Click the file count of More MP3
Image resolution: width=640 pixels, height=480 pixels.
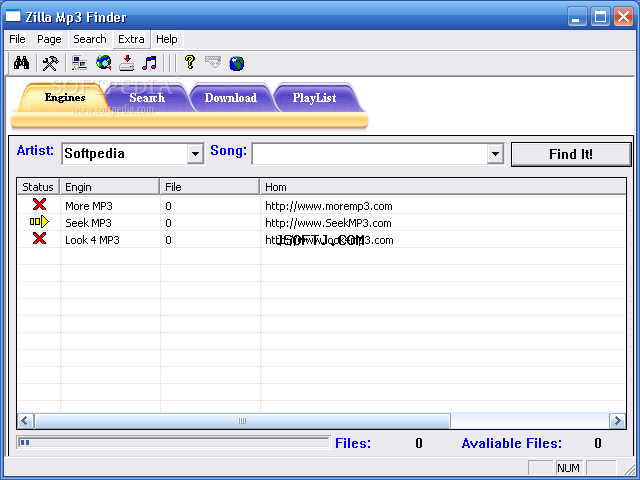click(x=168, y=206)
